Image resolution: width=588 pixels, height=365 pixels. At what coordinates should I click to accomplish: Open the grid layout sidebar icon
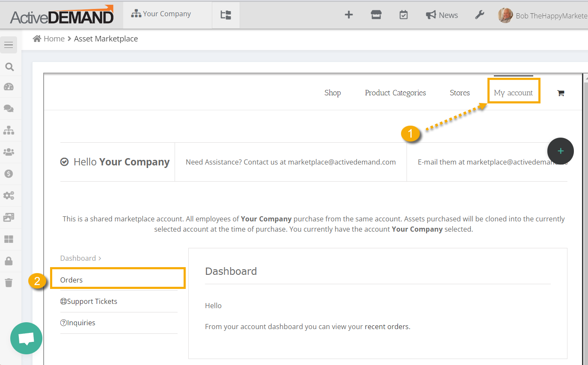[9, 239]
